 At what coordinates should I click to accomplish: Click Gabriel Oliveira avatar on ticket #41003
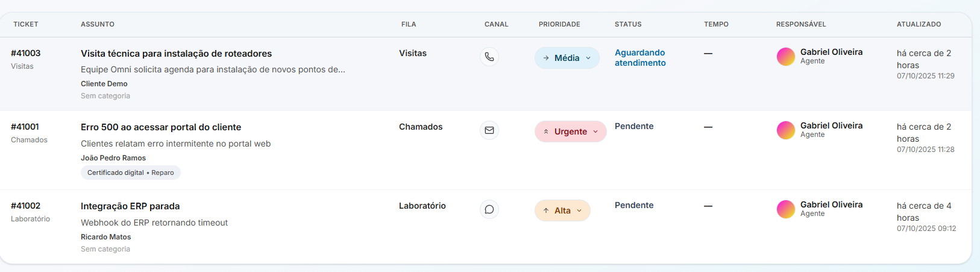(x=786, y=57)
